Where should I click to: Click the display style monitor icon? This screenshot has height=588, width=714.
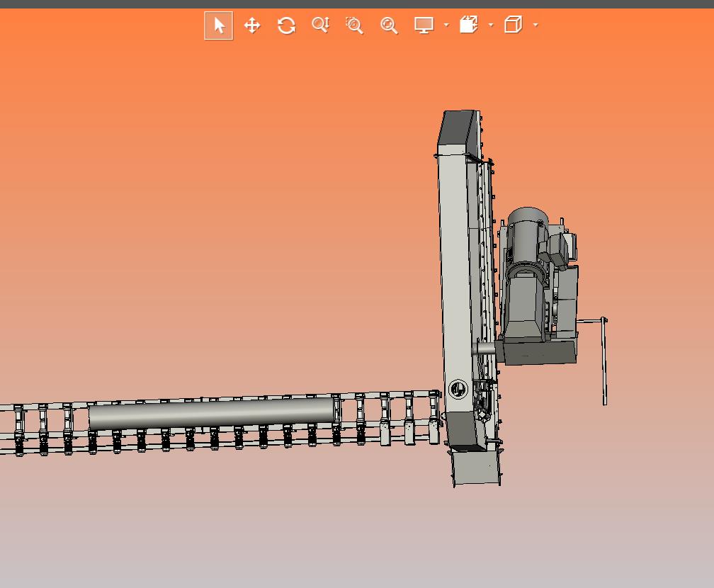[424, 25]
